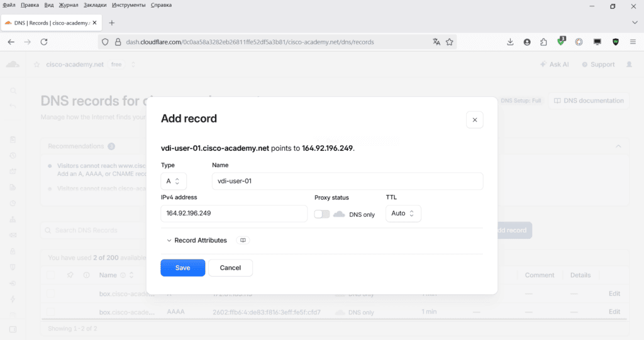Open the browser hamburger menu

pos(633,42)
